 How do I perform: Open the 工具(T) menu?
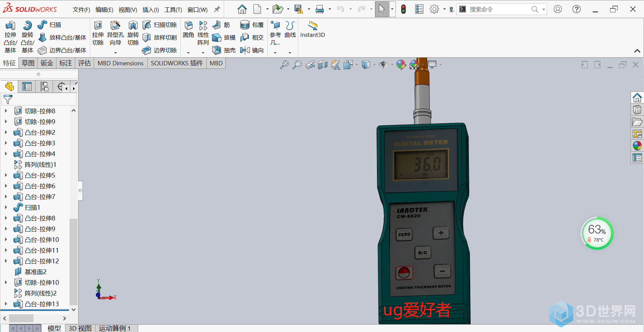(173, 10)
